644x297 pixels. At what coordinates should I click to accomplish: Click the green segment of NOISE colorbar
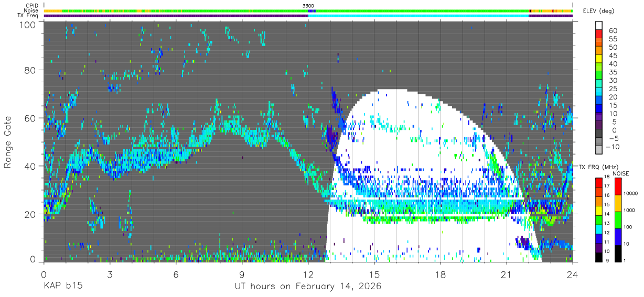pyautogui.click(x=617, y=219)
